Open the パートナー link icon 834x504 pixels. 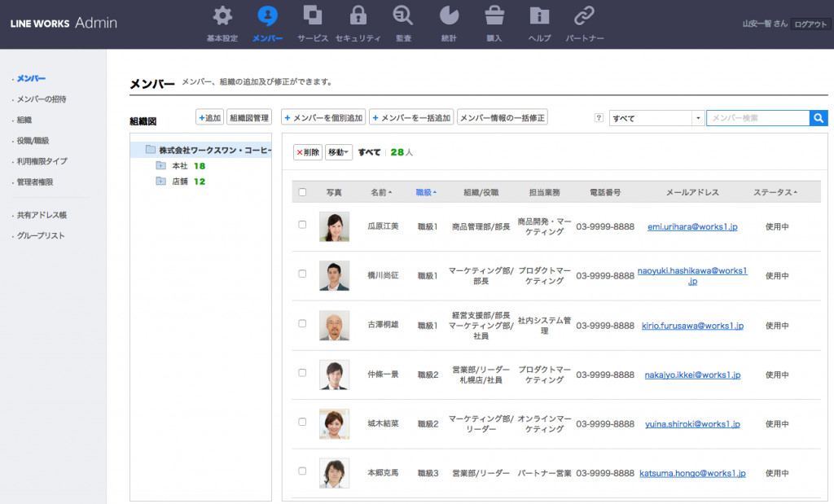[x=584, y=16]
